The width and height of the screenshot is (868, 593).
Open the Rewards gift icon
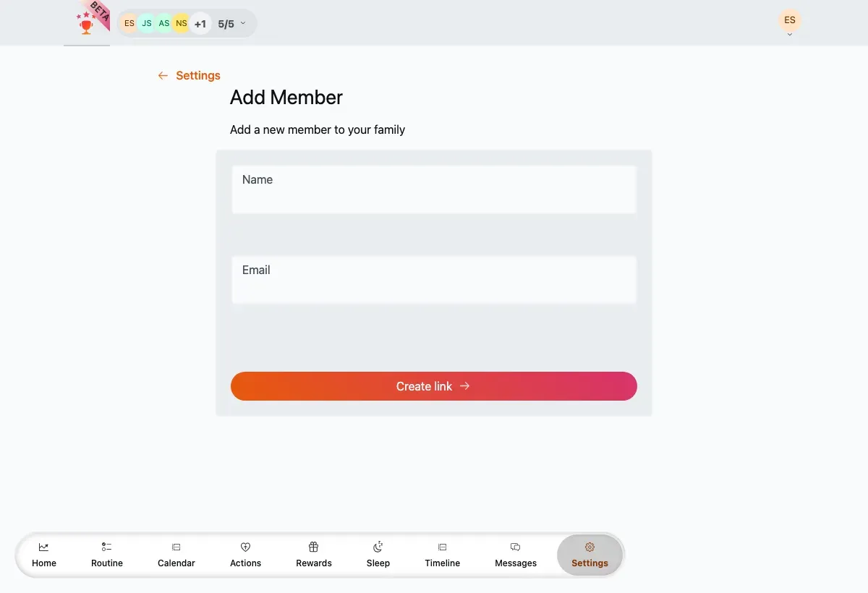pos(313,547)
